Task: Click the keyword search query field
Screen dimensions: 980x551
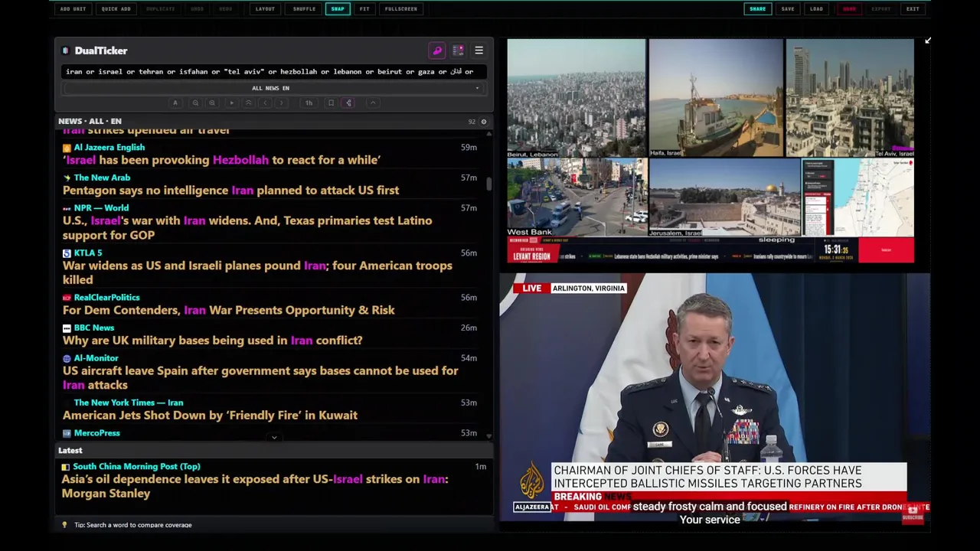Action: (273, 72)
